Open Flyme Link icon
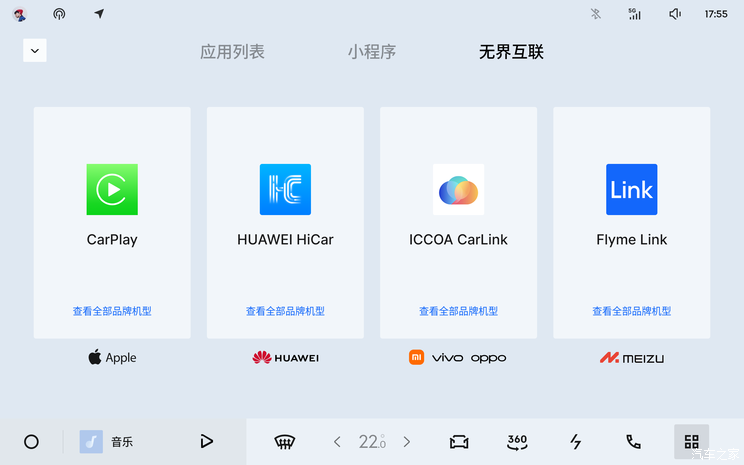The image size is (744, 465). [632, 189]
